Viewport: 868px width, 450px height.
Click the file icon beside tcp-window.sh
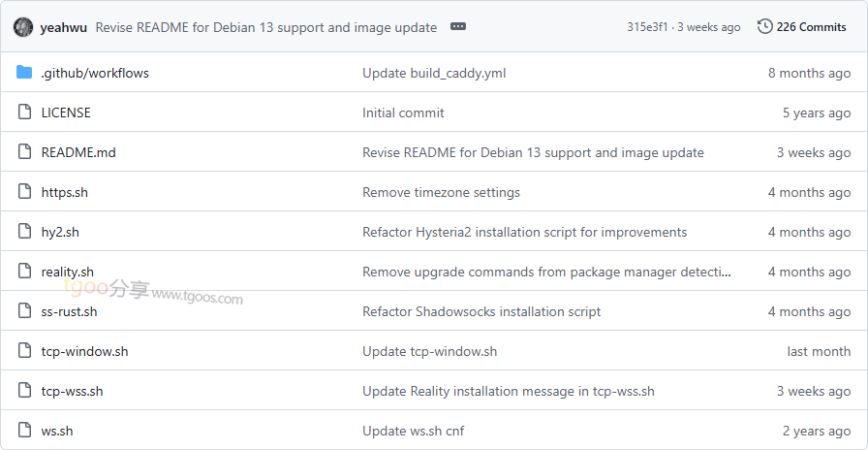click(24, 351)
